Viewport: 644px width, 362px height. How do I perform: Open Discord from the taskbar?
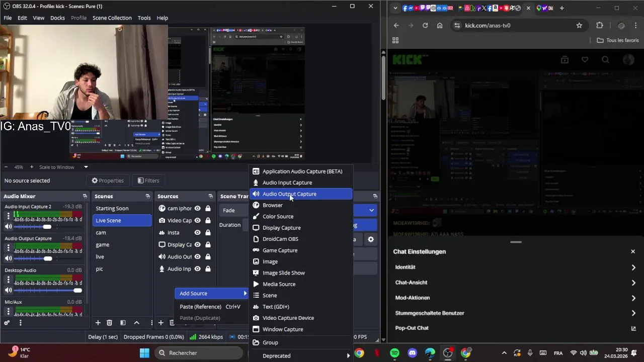pyautogui.click(x=413, y=353)
